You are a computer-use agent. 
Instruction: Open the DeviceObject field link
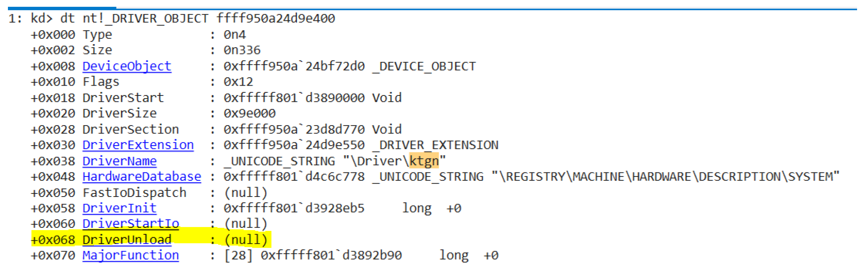tap(127, 66)
